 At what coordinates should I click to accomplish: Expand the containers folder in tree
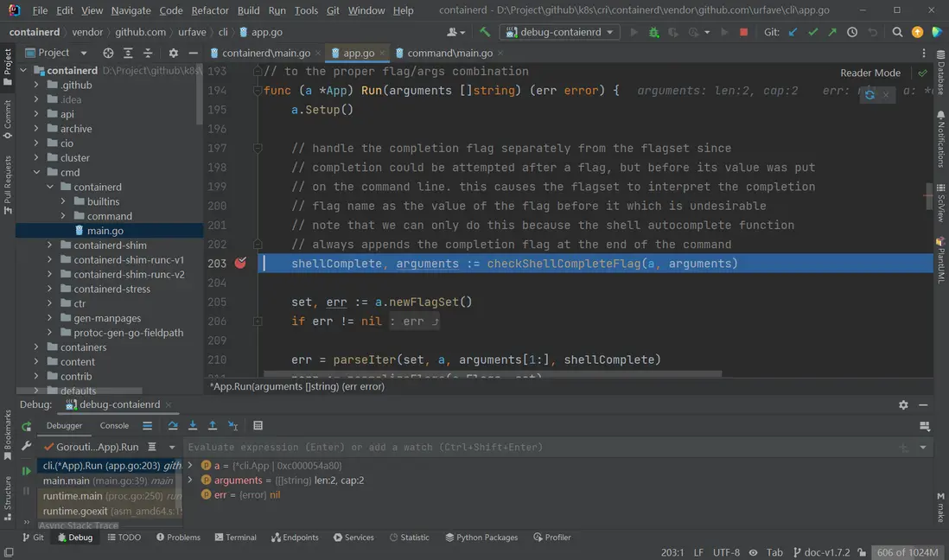(x=36, y=347)
